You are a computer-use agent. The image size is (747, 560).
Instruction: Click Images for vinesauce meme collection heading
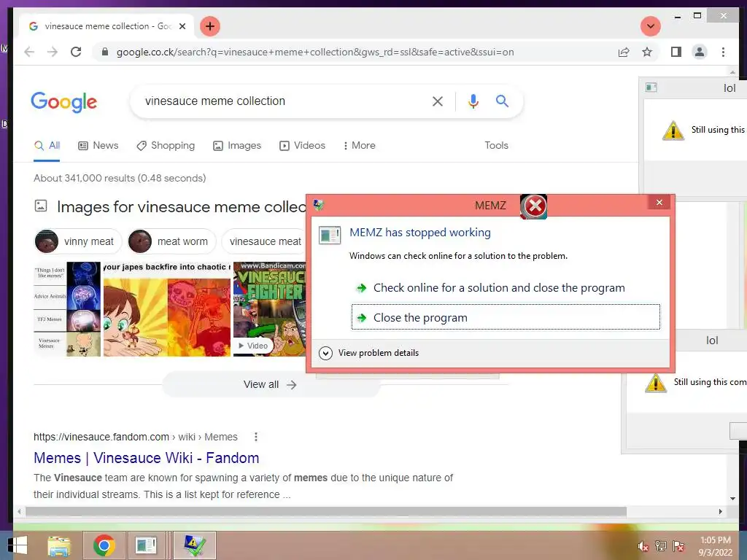(x=182, y=207)
